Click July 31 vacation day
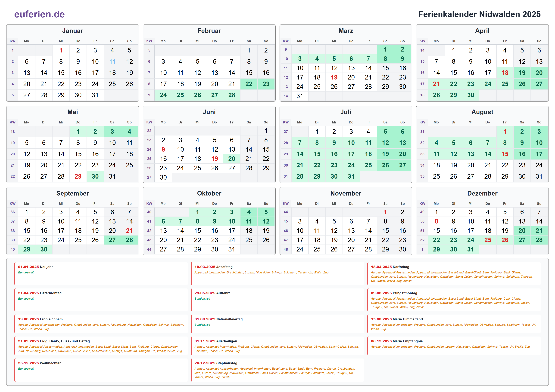 351,176
